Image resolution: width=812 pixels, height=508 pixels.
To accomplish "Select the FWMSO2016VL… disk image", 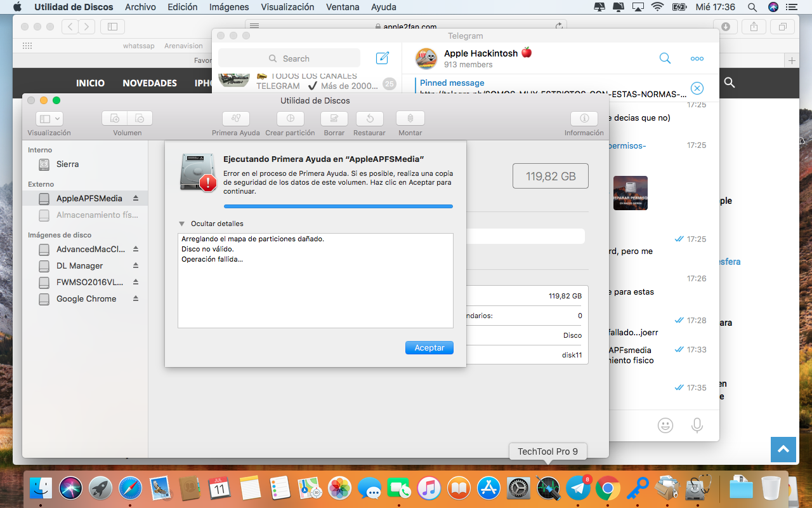I will (x=85, y=283).
